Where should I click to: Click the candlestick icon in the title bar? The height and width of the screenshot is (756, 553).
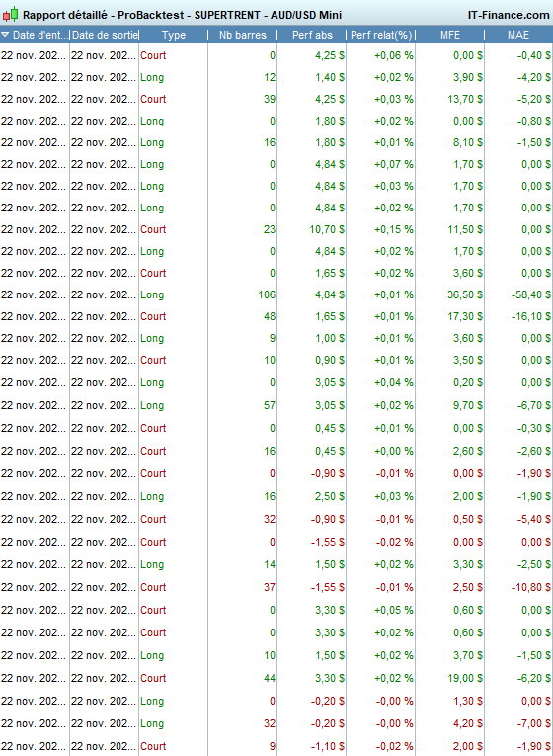[x=10, y=15]
